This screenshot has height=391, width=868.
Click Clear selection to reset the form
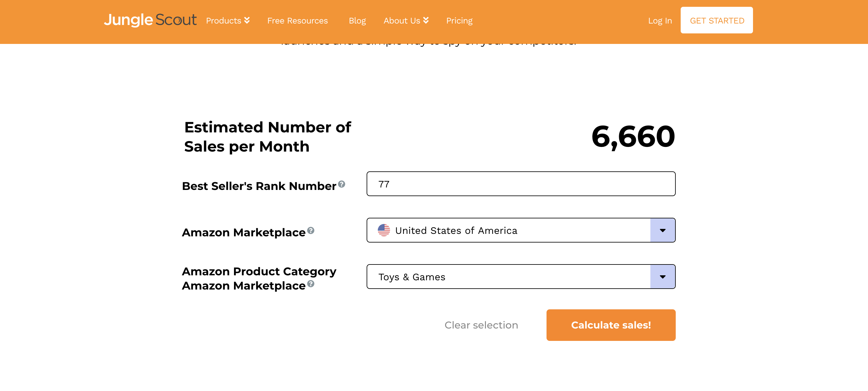point(481,325)
